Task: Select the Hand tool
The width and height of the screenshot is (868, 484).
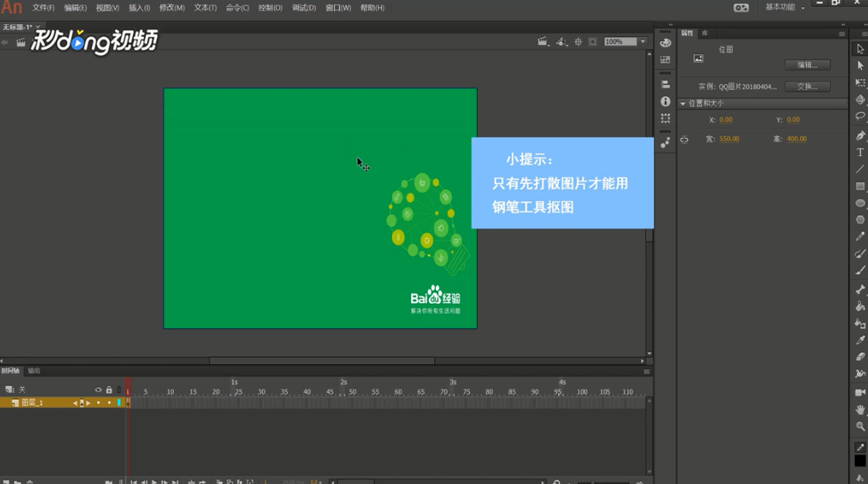Action: tap(859, 410)
